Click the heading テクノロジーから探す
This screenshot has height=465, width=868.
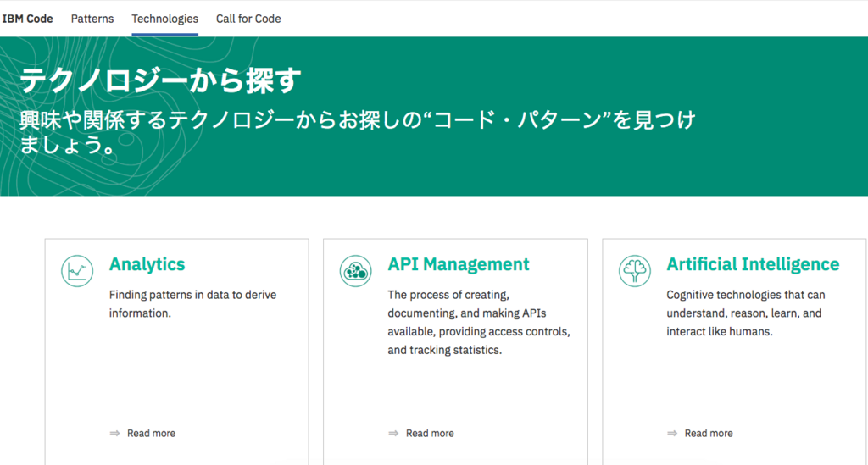(x=160, y=80)
